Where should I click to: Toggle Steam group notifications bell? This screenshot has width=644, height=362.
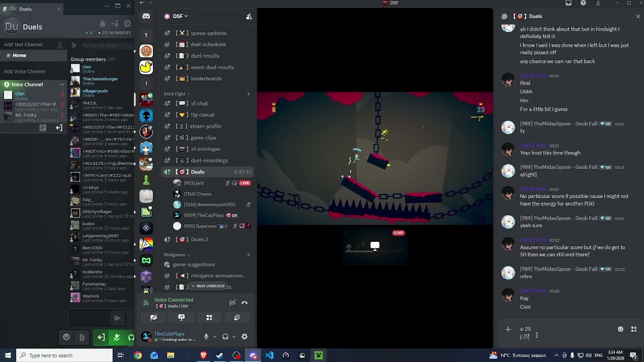[x=103, y=24]
